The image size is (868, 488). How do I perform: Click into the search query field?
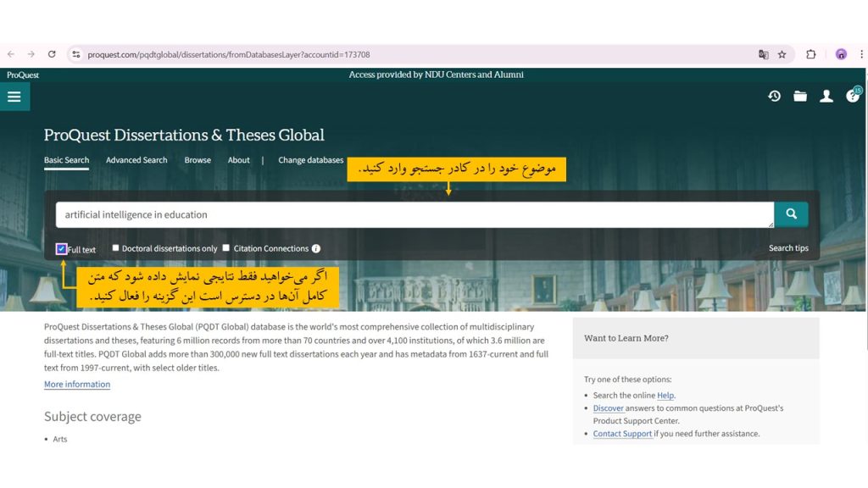click(x=414, y=214)
